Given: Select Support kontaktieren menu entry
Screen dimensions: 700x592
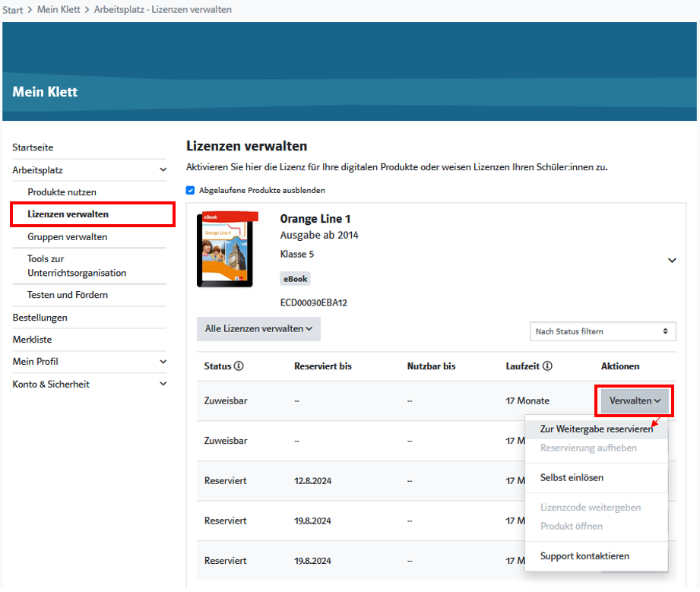Looking at the screenshot, I should pos(584,556).
